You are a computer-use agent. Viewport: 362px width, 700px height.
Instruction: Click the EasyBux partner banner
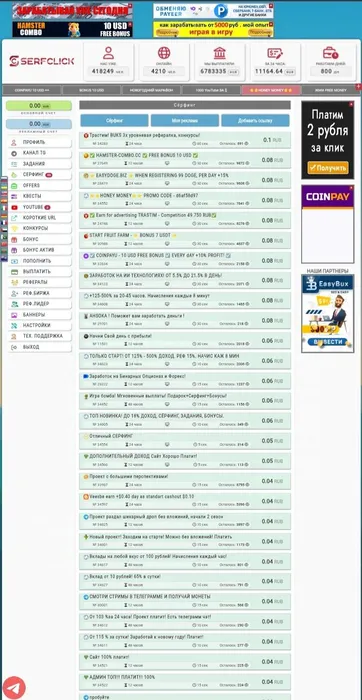(328, 313)
